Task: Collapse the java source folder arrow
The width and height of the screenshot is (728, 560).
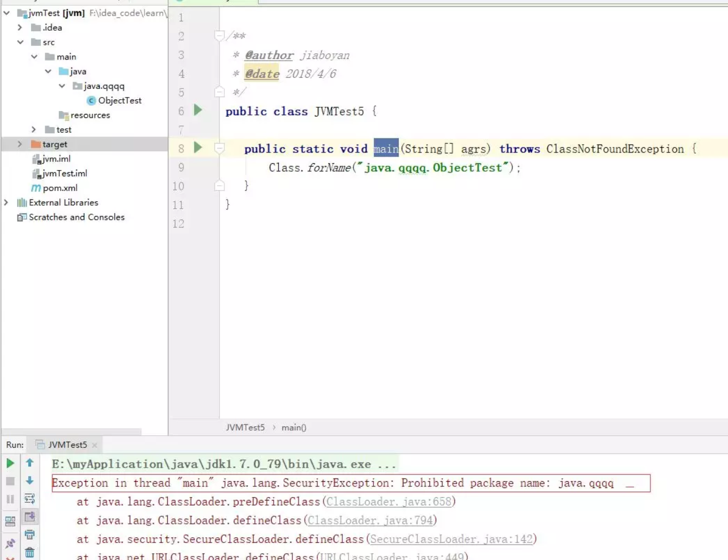Action: (48, 71)
